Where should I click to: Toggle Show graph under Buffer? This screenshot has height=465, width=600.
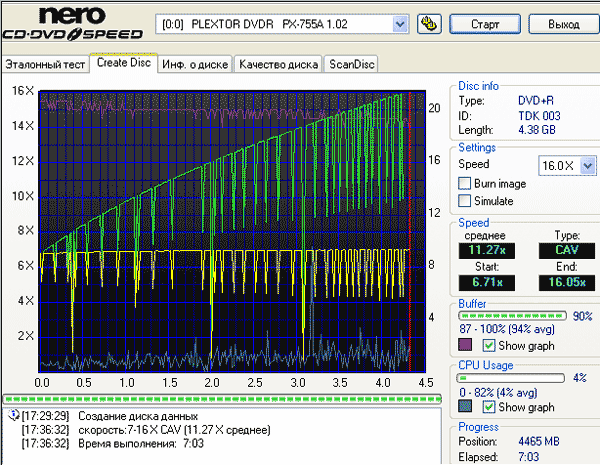click(489, 345)
